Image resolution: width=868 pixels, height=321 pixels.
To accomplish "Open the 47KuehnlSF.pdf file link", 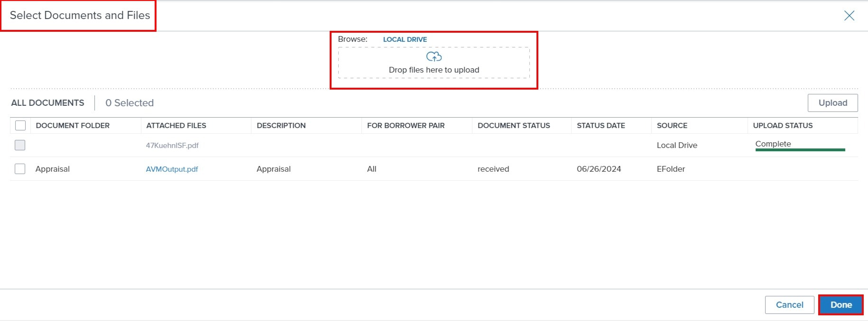I will point(172,146).
